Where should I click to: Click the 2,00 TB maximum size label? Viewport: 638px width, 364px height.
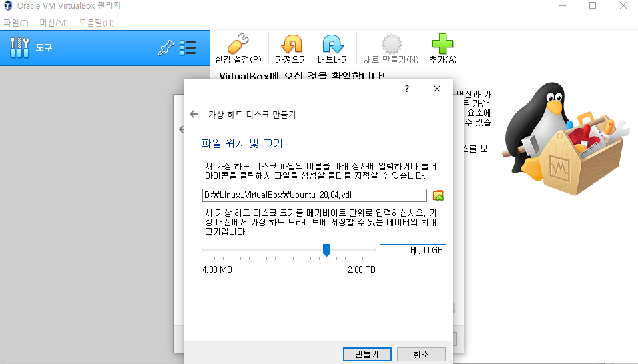tap(362, 269)
